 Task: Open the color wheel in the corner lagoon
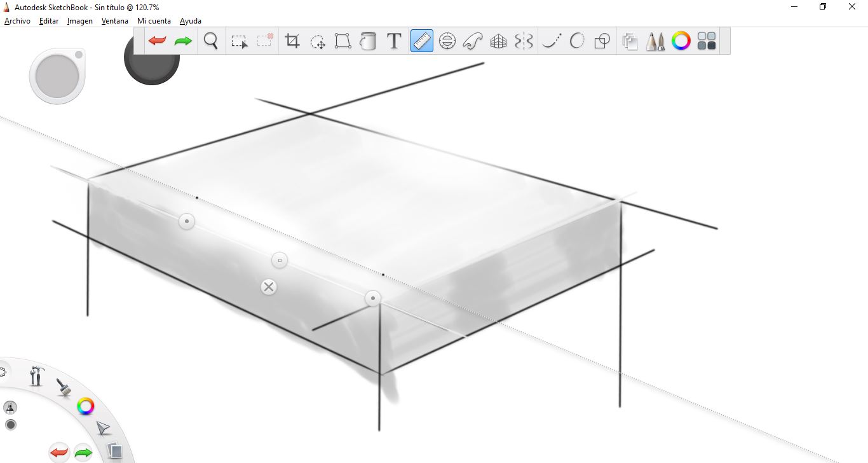click(x=86, y=406)
